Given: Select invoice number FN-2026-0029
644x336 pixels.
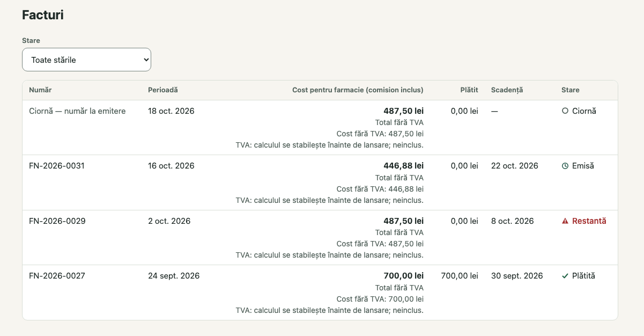Looking at the screenshot, I should click(x=57, y=221).
